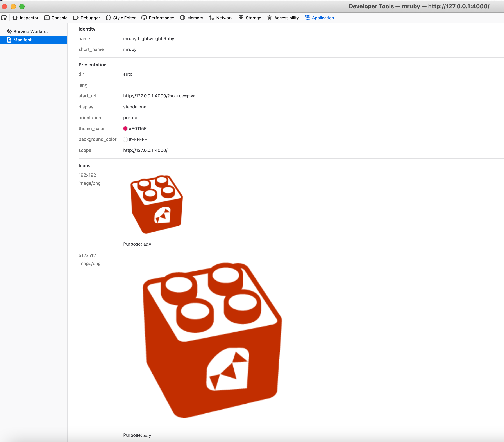Click the Memory chip icon

click(x=182, y=18)
